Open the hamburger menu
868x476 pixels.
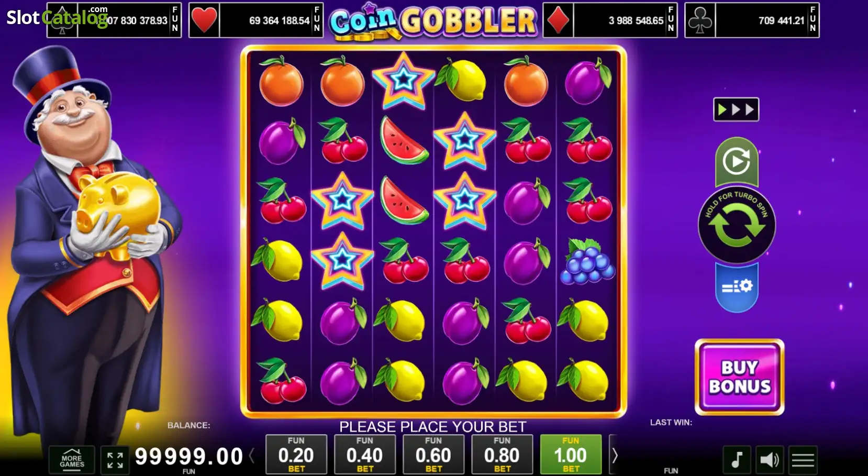(x=803, y=460)
